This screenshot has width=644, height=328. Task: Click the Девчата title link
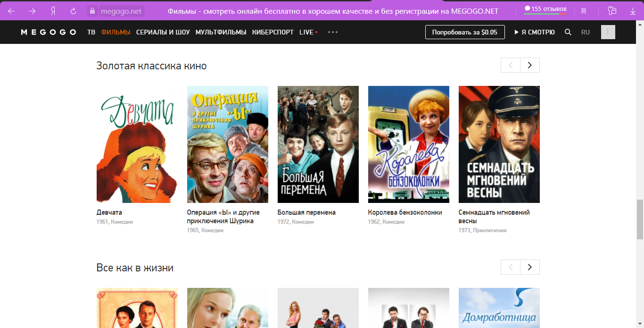pyautogui.click(x=109, y=212)
